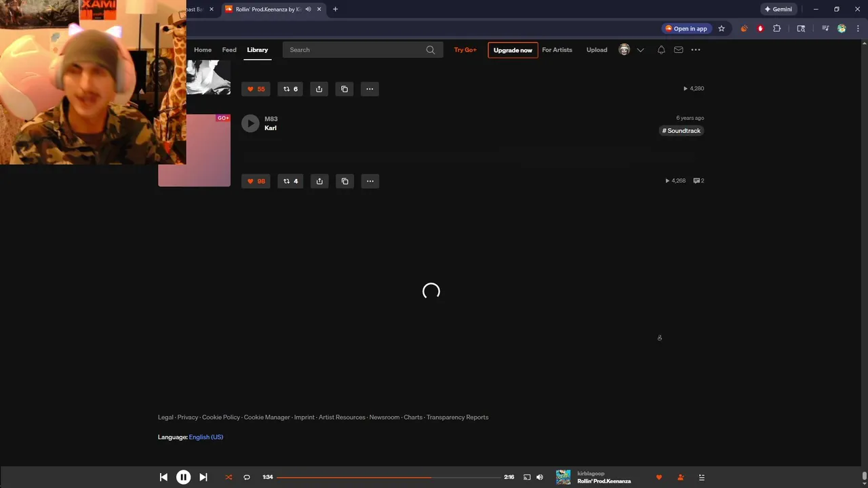Screen dimensions: 868x488
Task: Open Rollin' Prod.Keenanza title in the player
Action: click(604, 481)
